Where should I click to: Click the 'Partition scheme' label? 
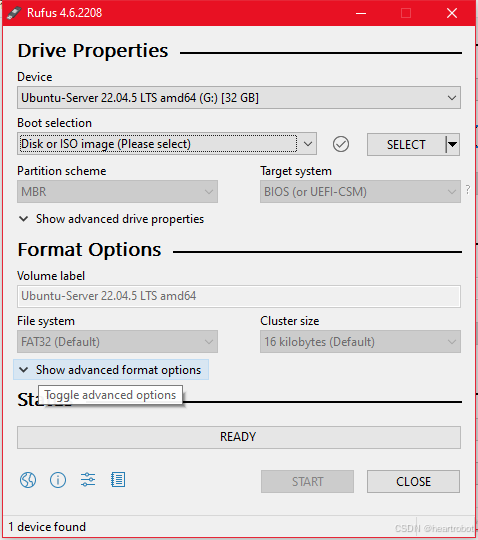(x=62, y=171)
